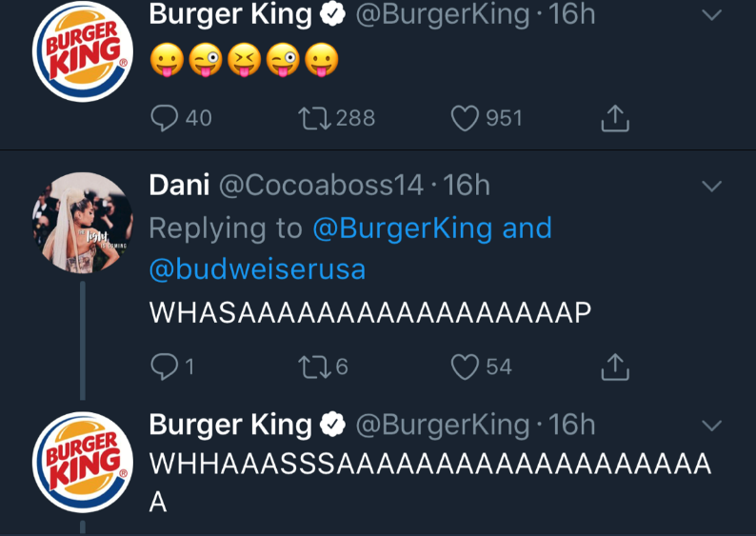Image resolution: width=756 pixels, height=536 pixels.
Task: Retweet Burger King's emoji tweet
Action: [x=312, y=117]
